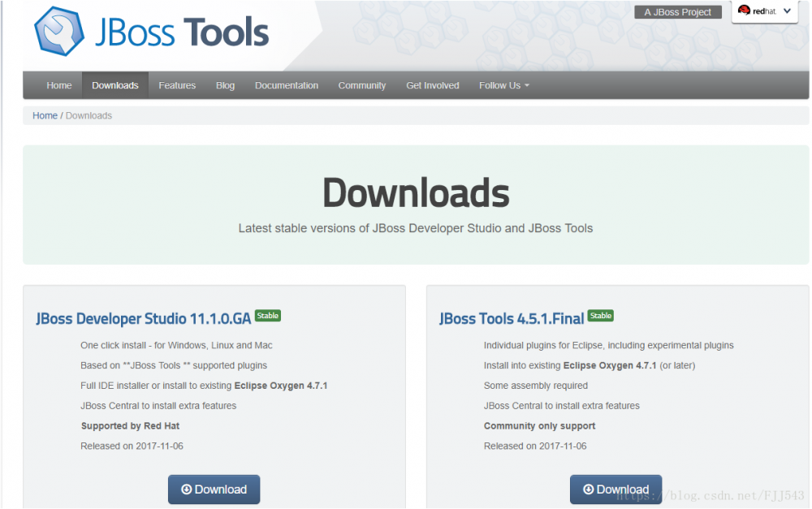Click the A JBoss Project badge
Screen dimensions: 812x509
[678, 12]
